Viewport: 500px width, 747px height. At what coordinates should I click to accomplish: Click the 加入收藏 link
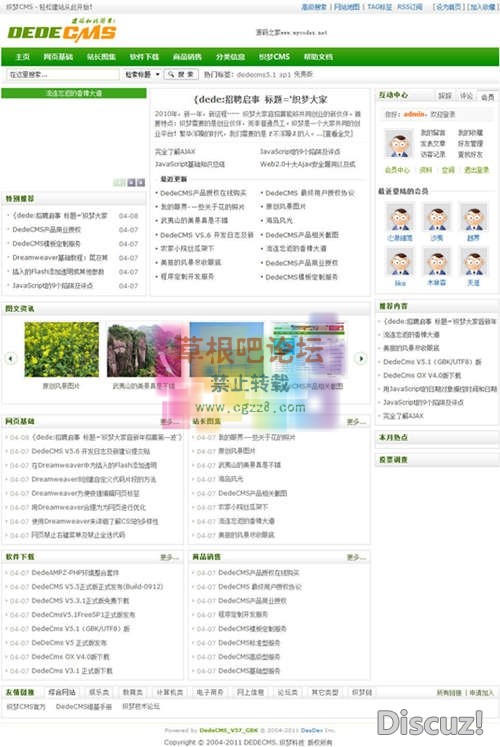click(481, 7)
